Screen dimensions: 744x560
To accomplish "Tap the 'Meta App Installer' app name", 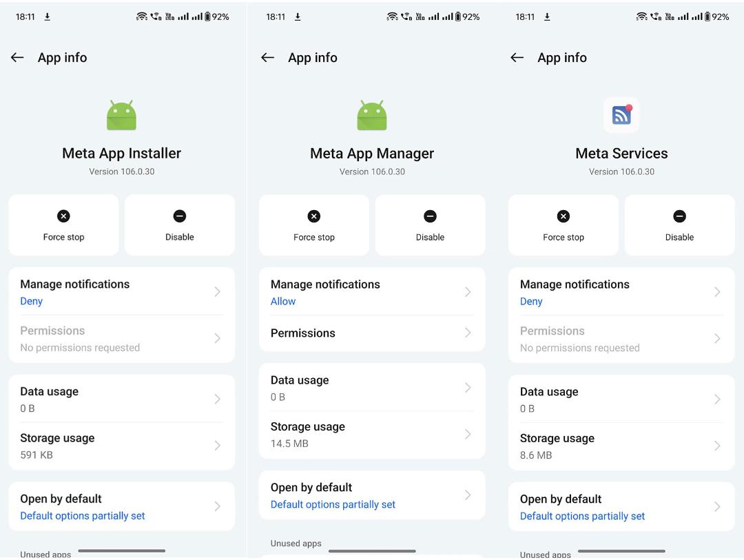I will tap(121, 154).
